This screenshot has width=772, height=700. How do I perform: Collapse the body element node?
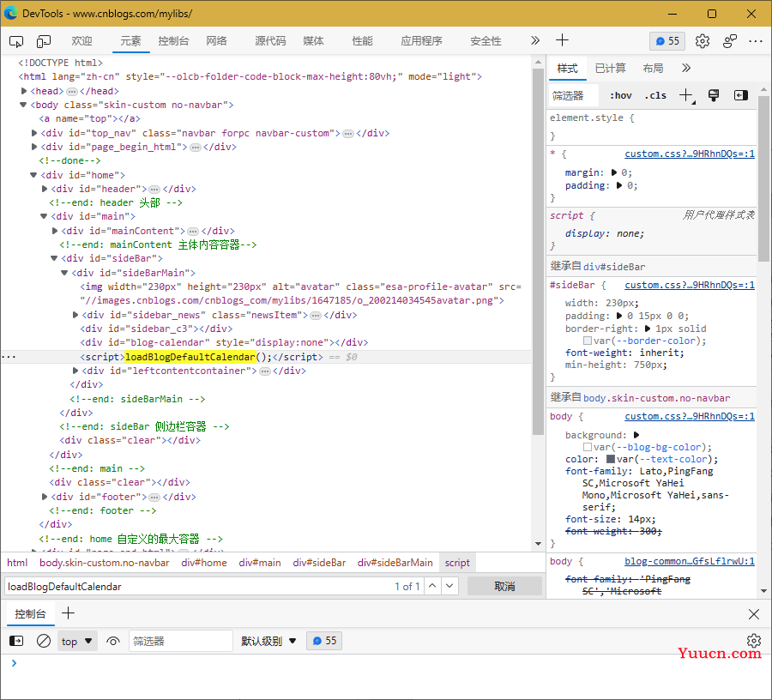pos(23,105)
